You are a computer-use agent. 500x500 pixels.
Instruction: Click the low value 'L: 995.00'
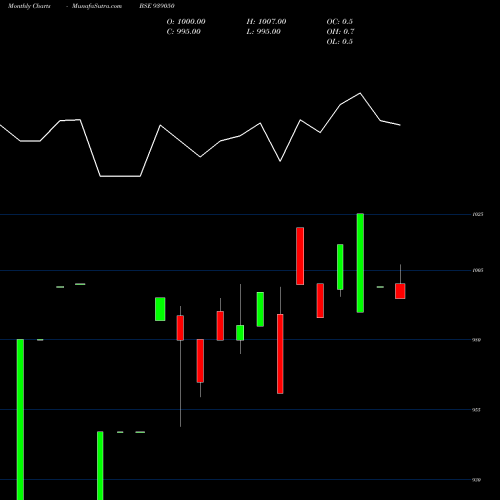[264, 32]
